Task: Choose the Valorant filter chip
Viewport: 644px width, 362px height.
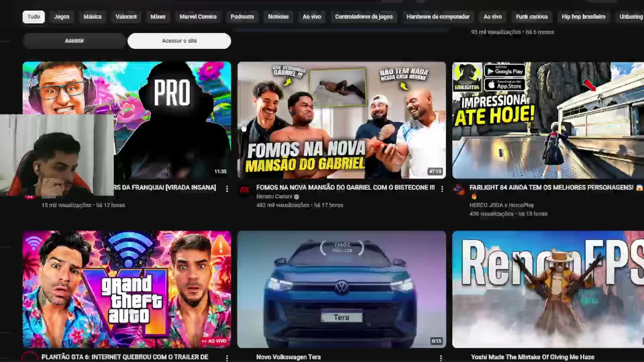Action: [126, 17]
